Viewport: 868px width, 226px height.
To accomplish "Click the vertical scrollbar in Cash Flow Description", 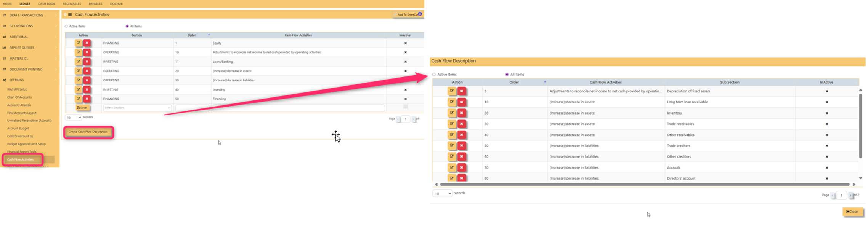I will (x=860, y=126).
